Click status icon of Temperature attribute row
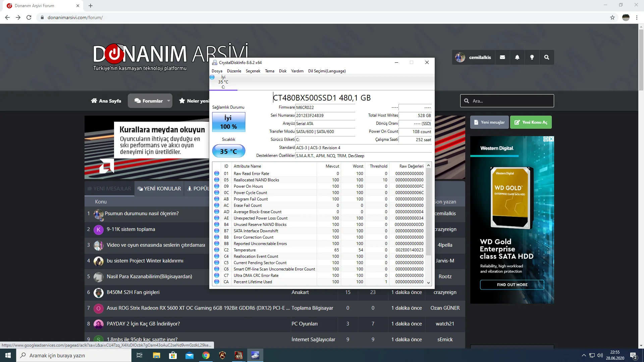This screenshot has width=644, height=362. pos(217,250)
